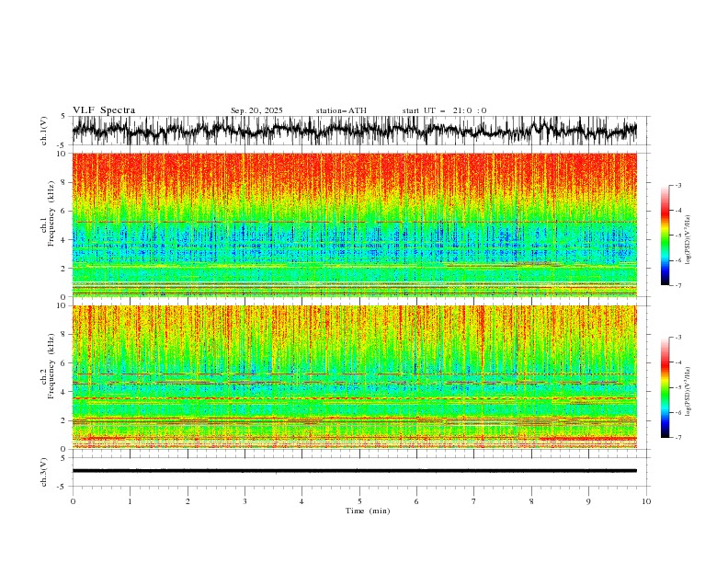Click the color scale bar beside the ch.1 spectrogram

click(665, 235)
